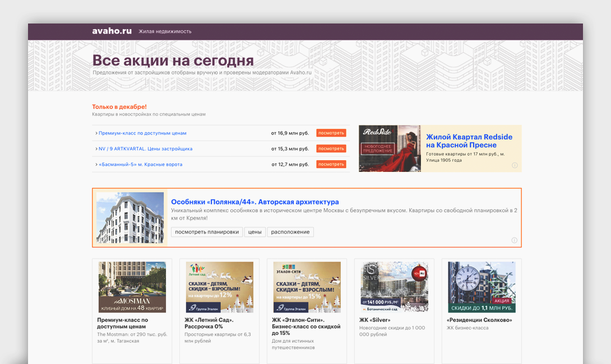Expand chevron beside NV / 9 ARTKVARTAL

(96, 149)
